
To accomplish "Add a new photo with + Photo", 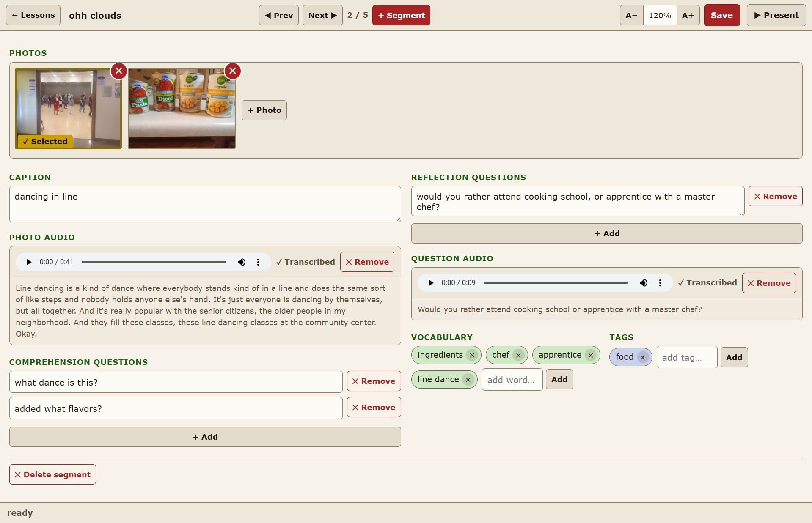I will 264,110.
